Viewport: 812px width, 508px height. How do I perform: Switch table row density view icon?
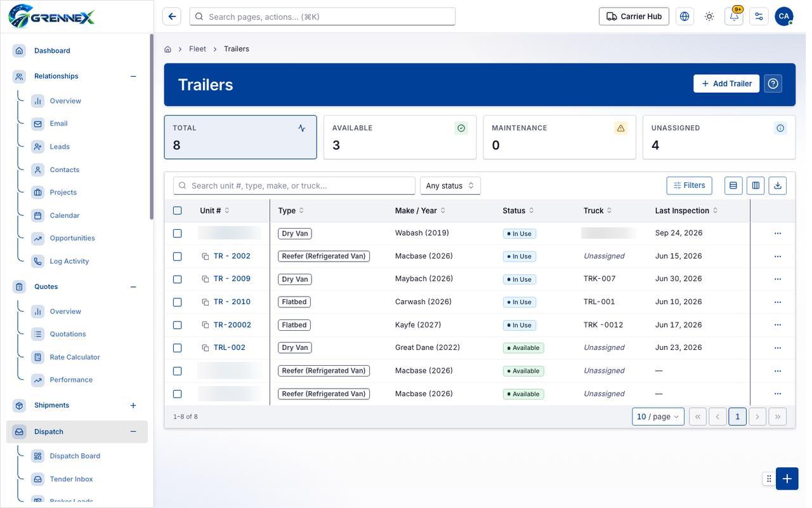click(x=733, y=185)
